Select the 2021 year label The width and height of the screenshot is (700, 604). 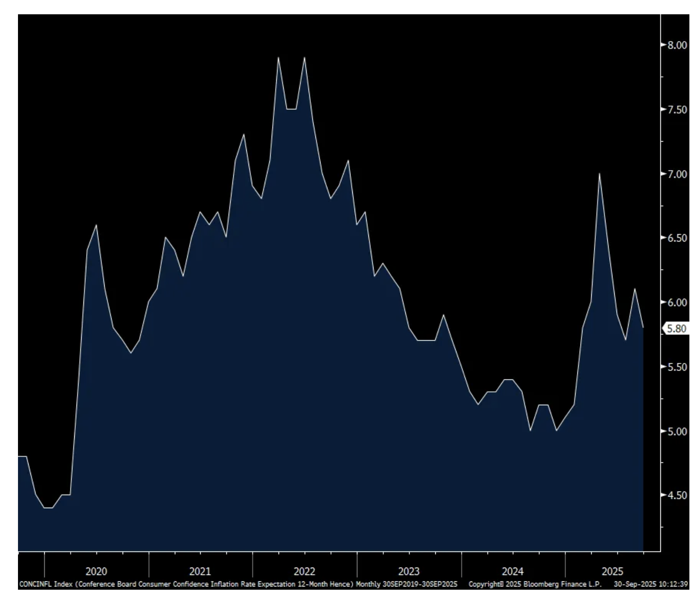(200, 572)
